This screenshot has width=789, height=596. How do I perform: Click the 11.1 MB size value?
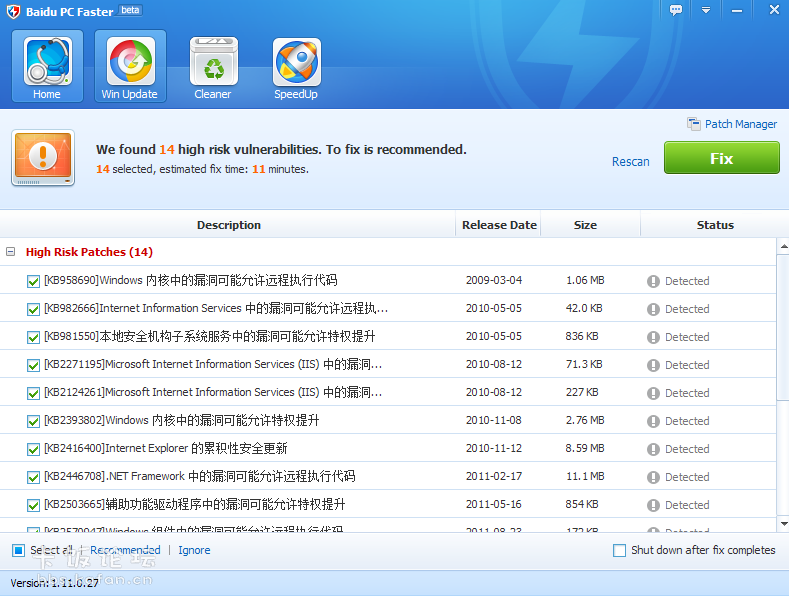click(585, 476)
